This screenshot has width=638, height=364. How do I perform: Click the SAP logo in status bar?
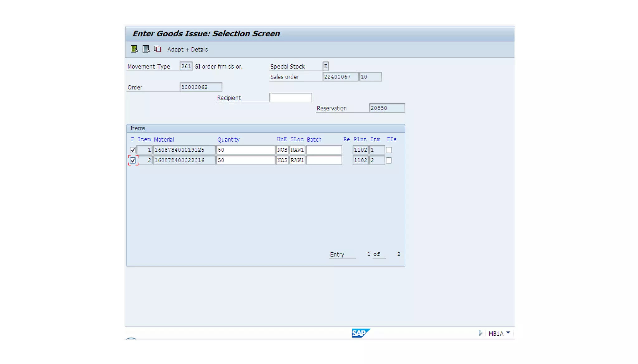coord(361,333)
